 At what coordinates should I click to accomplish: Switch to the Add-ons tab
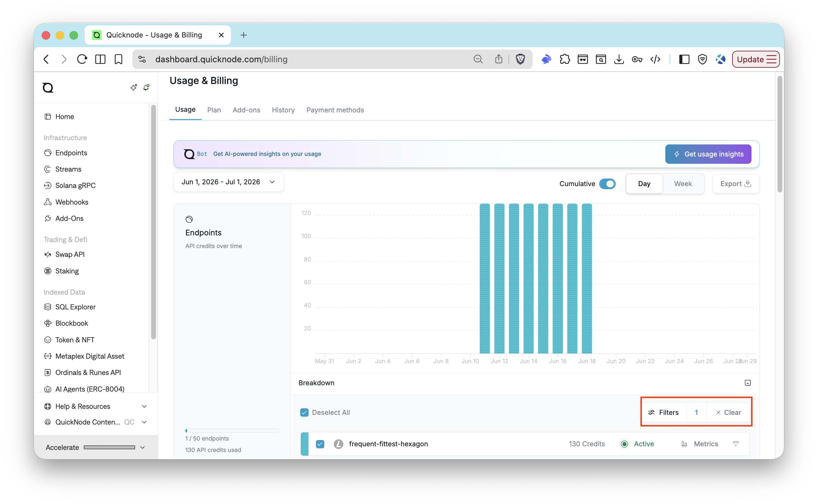246,110
